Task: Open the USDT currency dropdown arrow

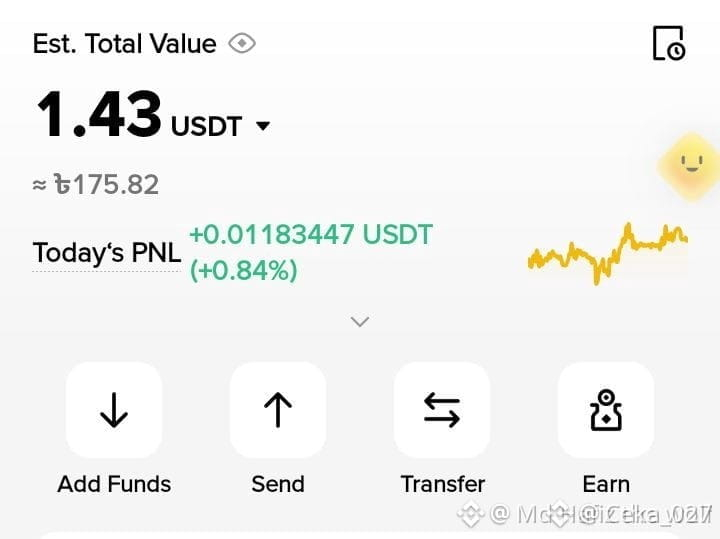Action: [x=263, y=126]
